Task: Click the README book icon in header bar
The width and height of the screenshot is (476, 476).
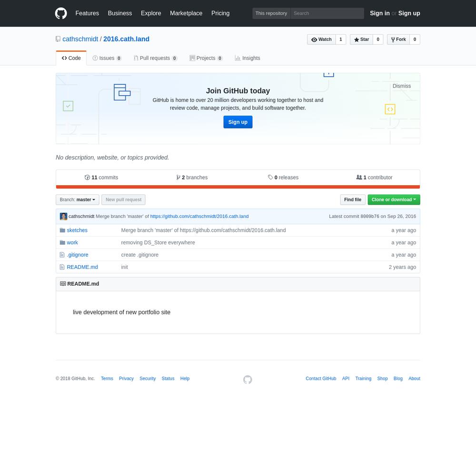Action: click(x=63, y=284)
